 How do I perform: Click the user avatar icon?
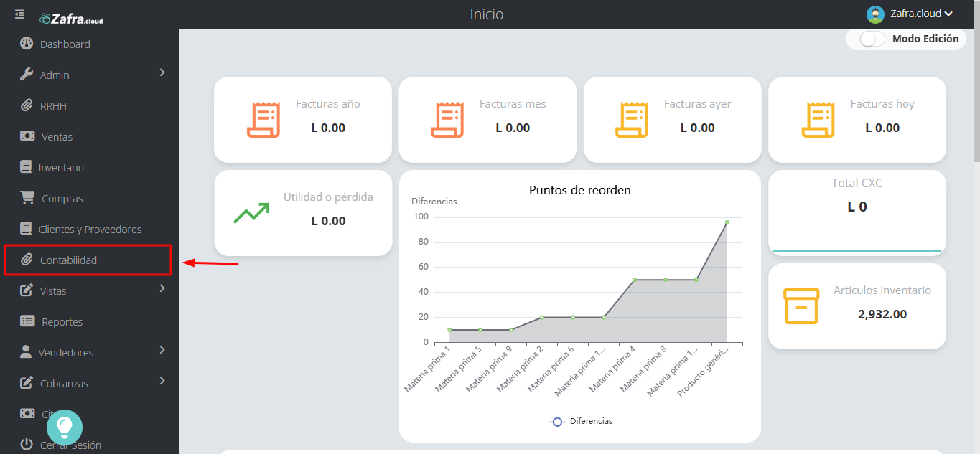point(875,14)
